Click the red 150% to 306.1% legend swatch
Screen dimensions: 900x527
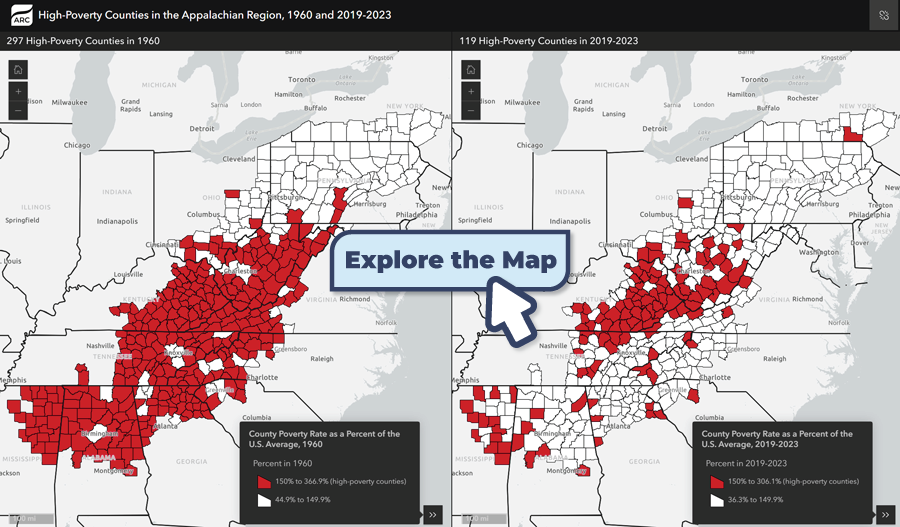[x=716, y=481]
